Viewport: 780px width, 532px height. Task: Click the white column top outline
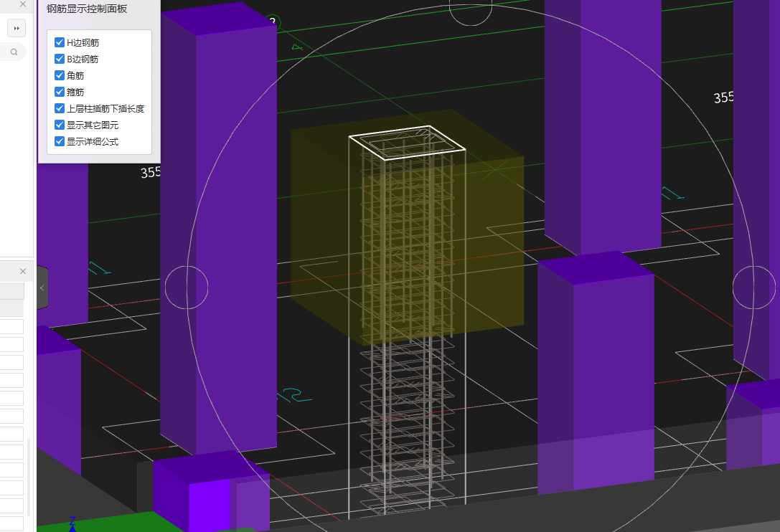point(407,143)
